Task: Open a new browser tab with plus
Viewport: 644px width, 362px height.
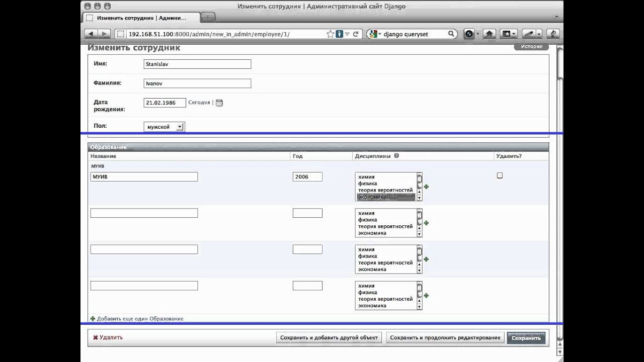Action: click(x=208, y=17)
